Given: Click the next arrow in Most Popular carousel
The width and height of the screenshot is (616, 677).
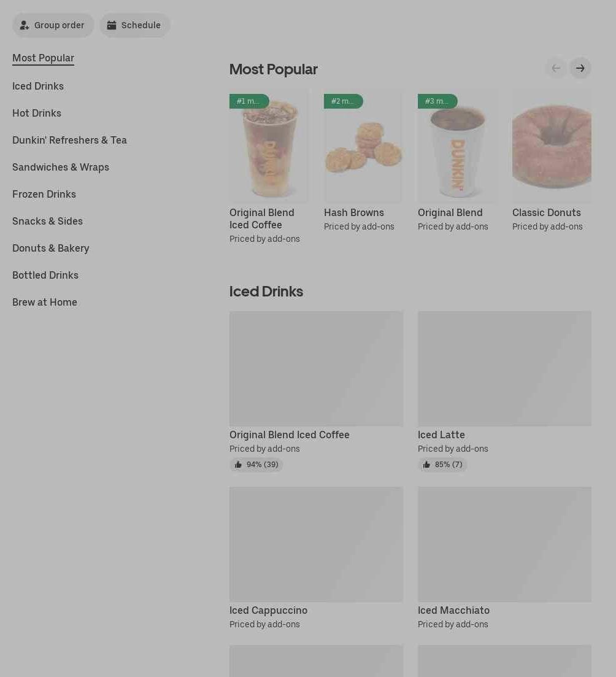Looking at the screenshot, I should (x=580, y=68).
